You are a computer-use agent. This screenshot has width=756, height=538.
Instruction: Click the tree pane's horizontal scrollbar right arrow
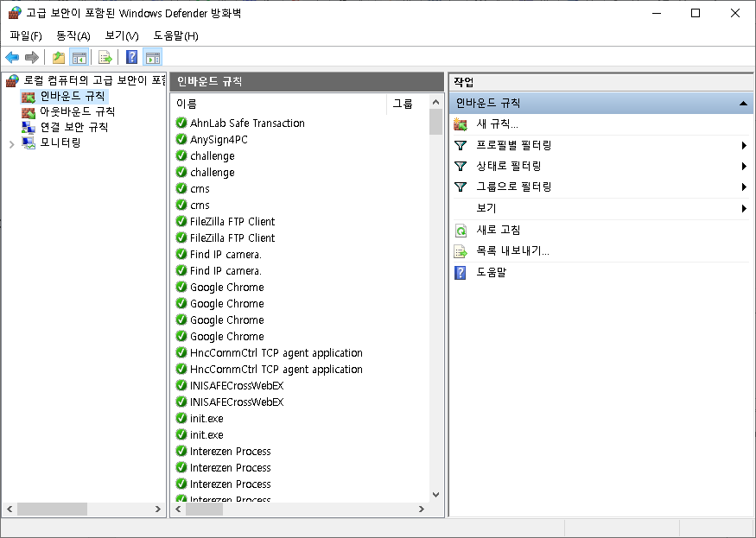pyautogui.click(x=157, y=510)
